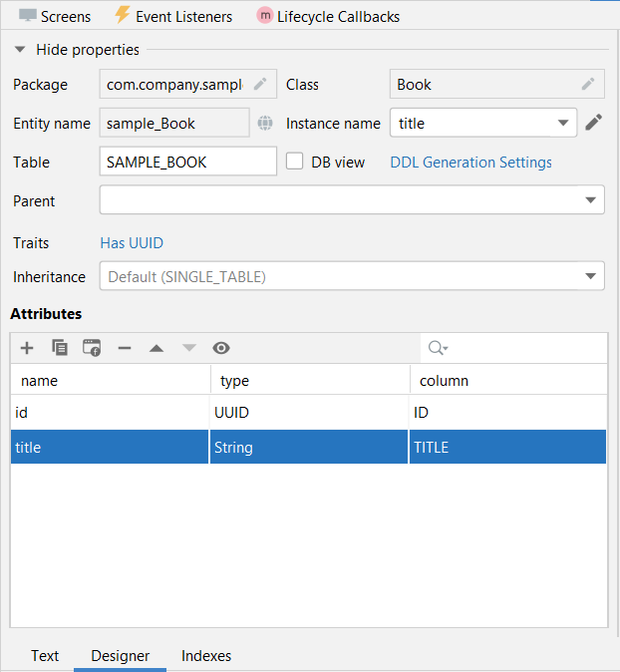Image resolution: width=620 pixels, height=672 pixels.
Task: Enable the DB view checkbox
Action: 294,162
